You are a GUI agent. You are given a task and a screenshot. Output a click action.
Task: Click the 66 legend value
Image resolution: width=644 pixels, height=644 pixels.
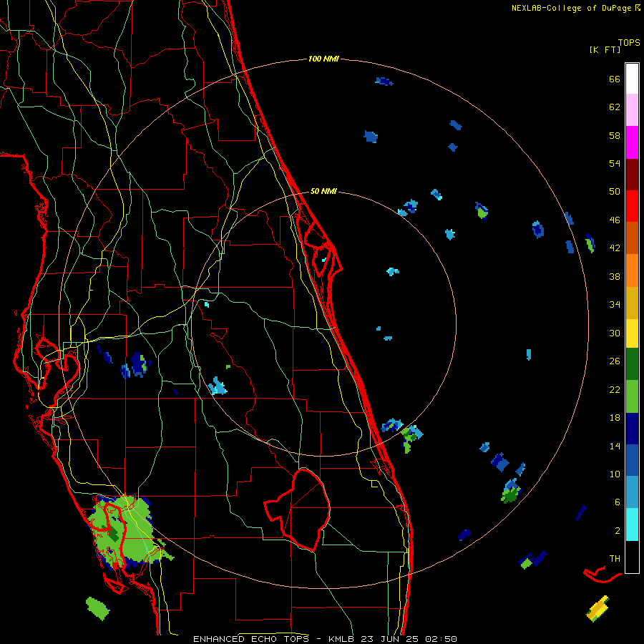point(615,79)
